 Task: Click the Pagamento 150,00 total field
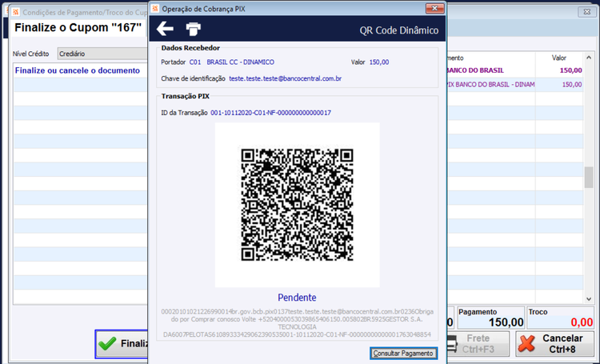pos(491,318)
